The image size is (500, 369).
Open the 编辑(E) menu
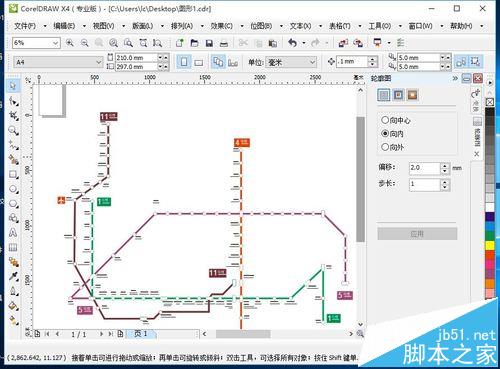click(x=64, y=26)
